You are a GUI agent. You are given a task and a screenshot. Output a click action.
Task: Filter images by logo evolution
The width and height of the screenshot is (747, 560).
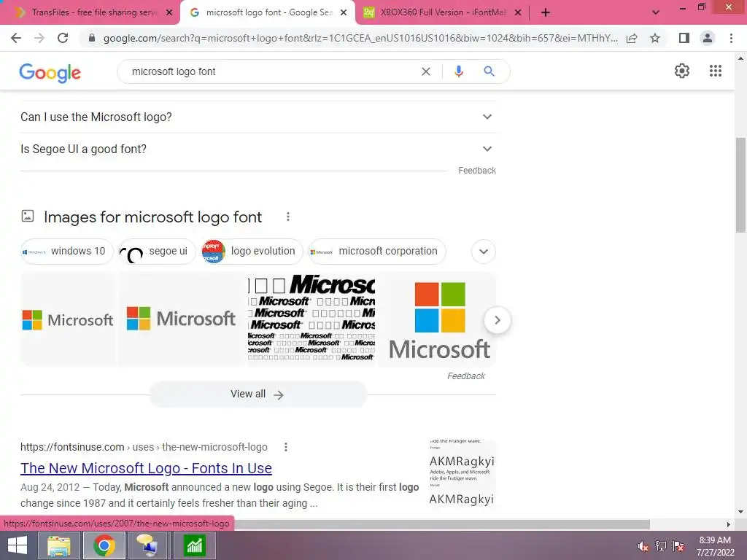pos(252,252)
